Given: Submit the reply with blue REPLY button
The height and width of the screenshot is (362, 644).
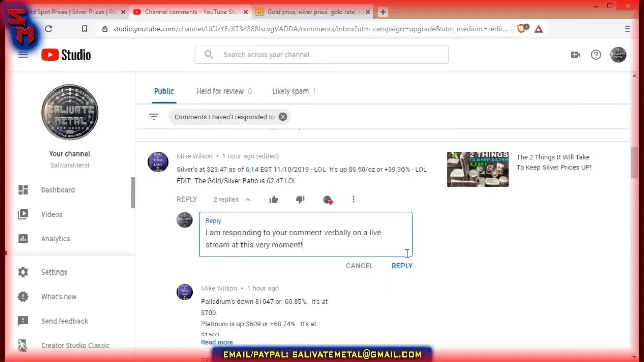Looking at the screenshot, I should click(402, 266).
